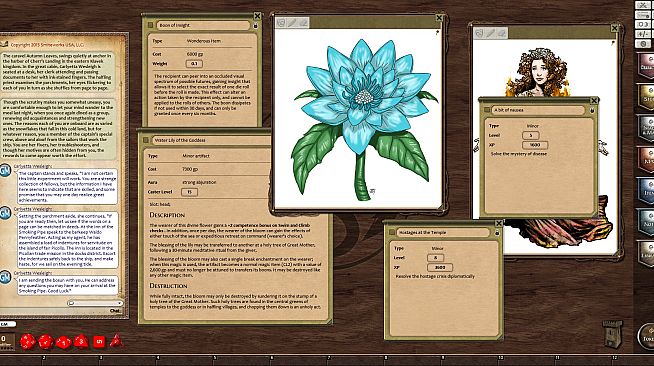Click the link icon beside Hostages at the Temple
Screen dimensions: 654x366
click(392, 233)
